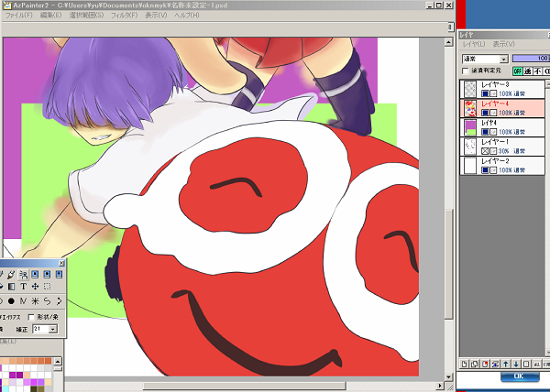550x392 pixels.
Task: Click the 透 mask button
Action: [528, 71]
